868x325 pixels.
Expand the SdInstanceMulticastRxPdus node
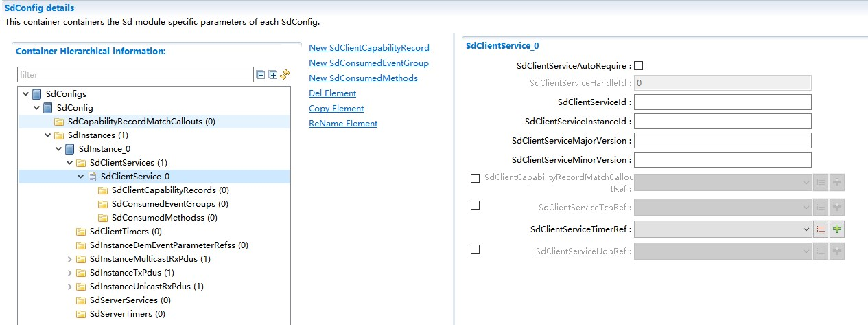coord(70,259)
